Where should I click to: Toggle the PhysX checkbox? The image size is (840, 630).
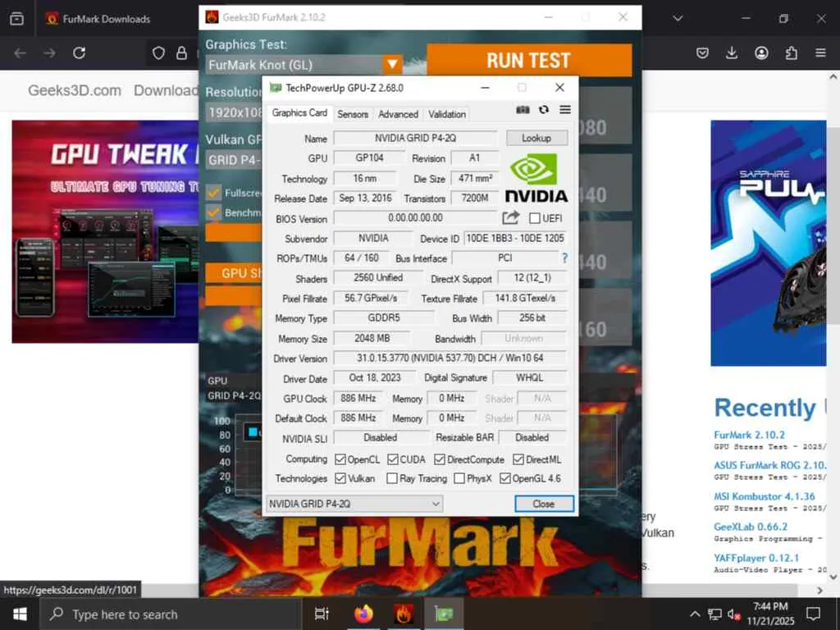coord(459,478)
